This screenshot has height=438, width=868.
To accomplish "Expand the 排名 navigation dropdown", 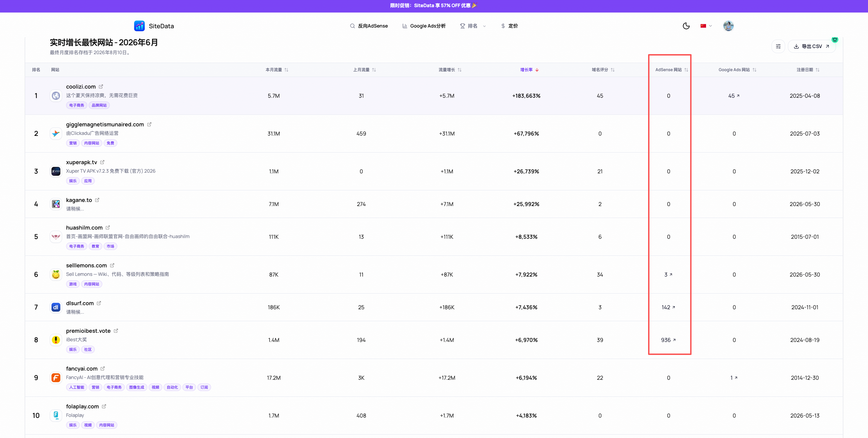I will [473, 26].
